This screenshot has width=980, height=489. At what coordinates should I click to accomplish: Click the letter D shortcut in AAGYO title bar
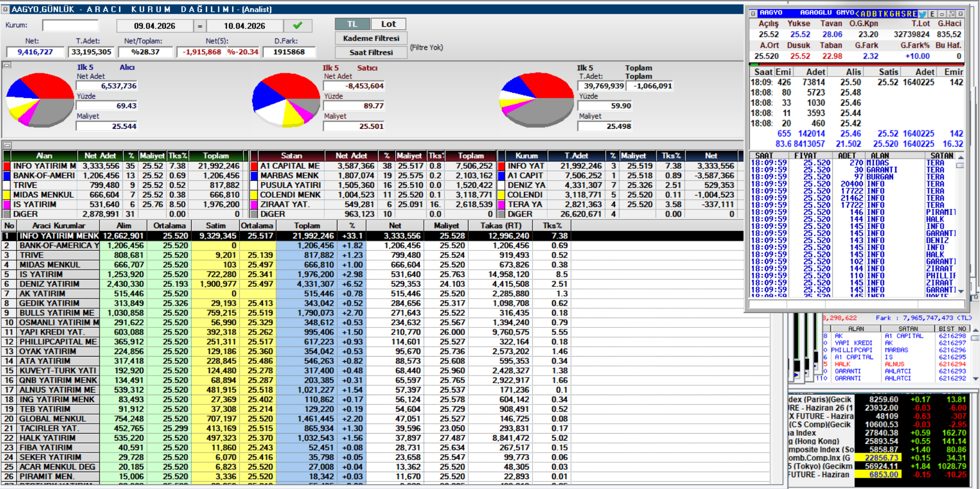(x=869, y=14)
